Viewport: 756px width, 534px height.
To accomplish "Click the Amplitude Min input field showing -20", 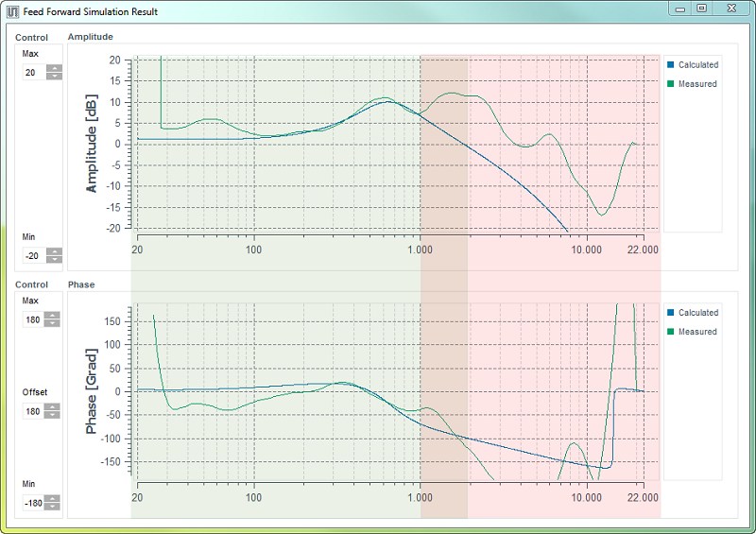I will click(x=34, y=256).
